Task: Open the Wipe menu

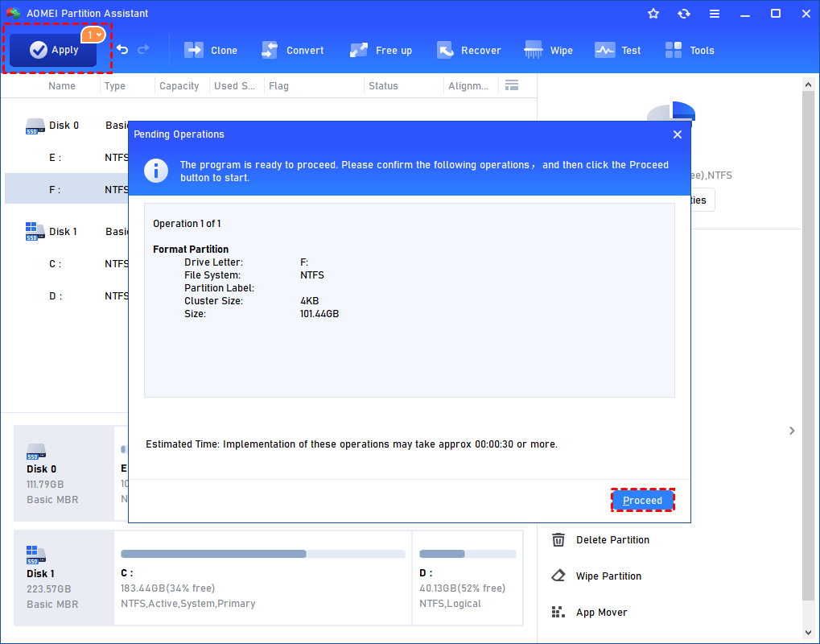Action: 549,50
